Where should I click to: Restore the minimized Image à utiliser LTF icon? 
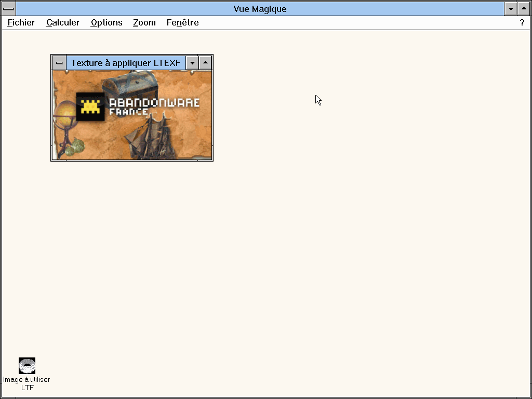27,366
